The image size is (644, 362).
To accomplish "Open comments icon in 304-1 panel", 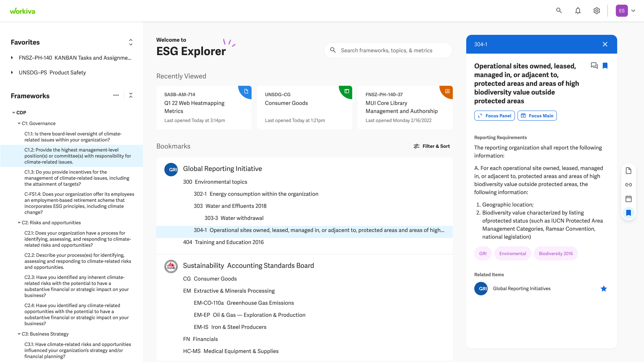I will point(594,66).
